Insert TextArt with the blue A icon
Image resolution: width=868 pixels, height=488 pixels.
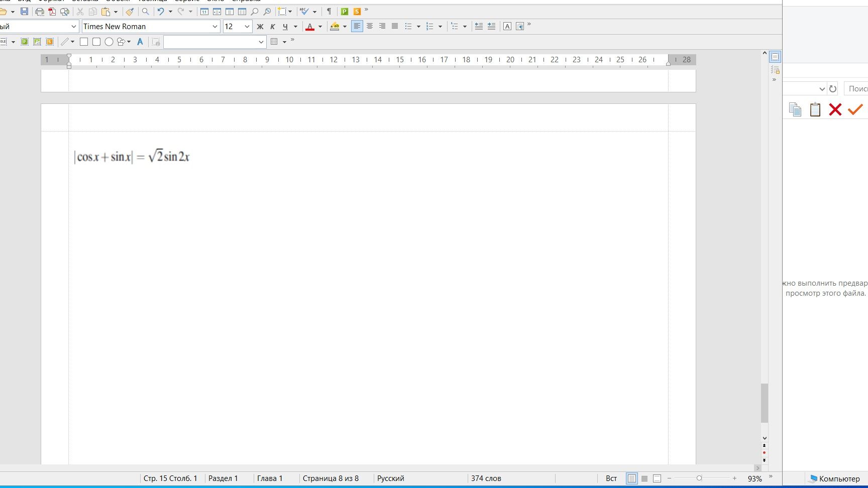point(140,42)
